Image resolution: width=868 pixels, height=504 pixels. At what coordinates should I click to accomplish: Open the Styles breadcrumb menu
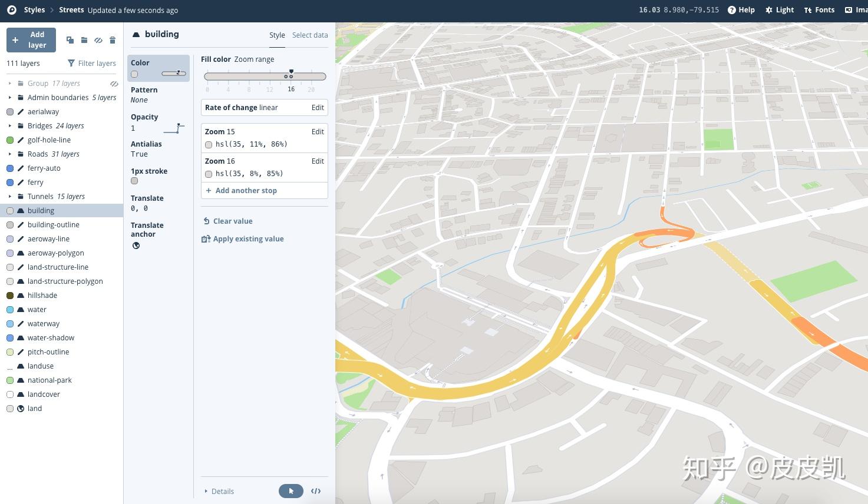coord(34,9)
